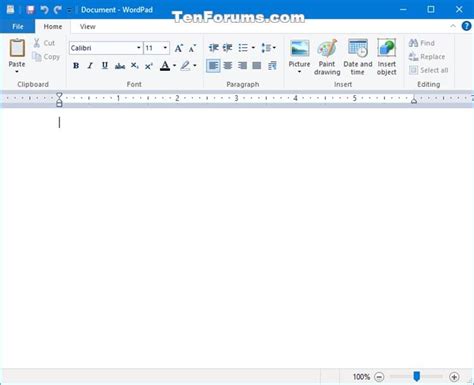This screenshot has height=385, width=474.
Task: Click the 100% zoom level text
Action: click(x=361, y=377)
